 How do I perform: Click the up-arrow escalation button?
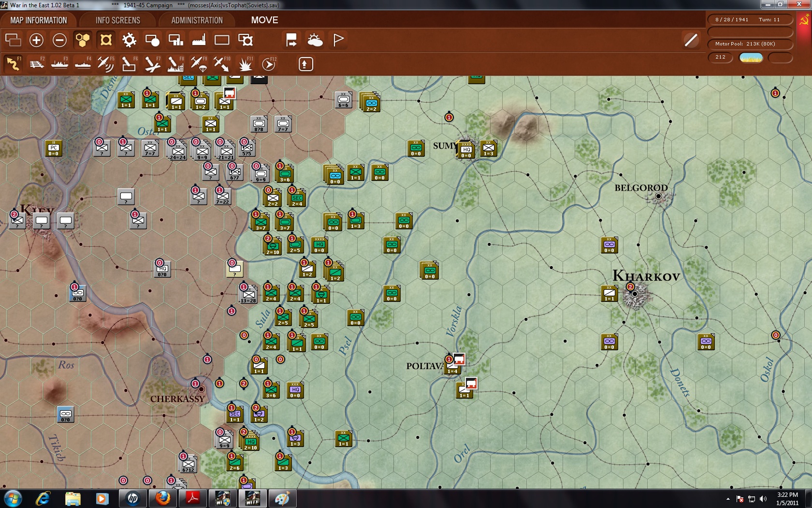click(x=305, y=63)
